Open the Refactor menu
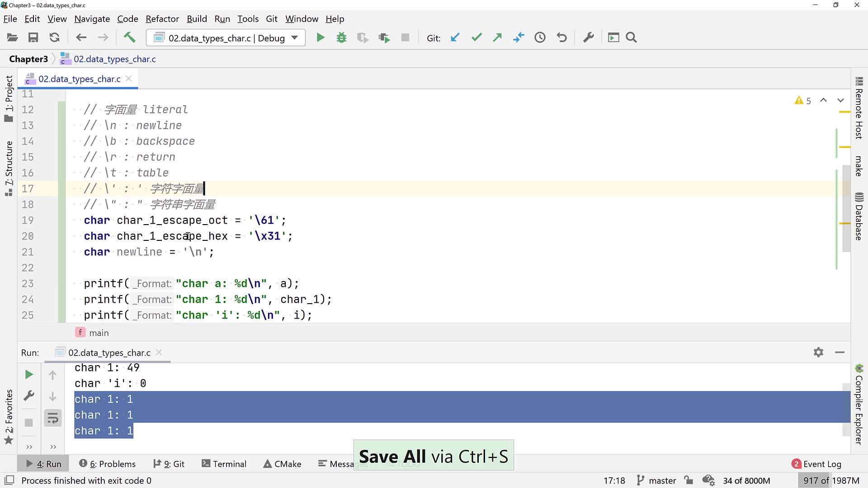The height and width of the screenshot is (488, 868). pyautogui.click(x=162, y=19)
